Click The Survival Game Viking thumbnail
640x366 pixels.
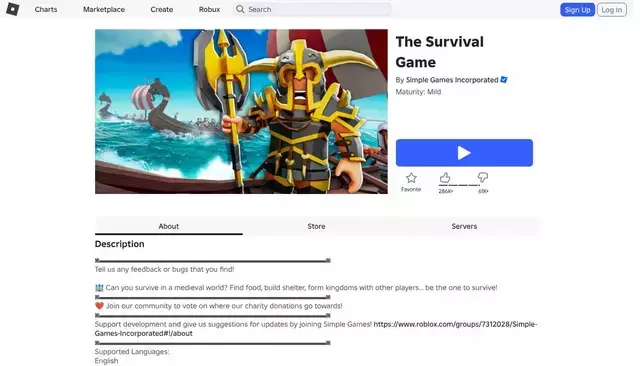click(241, 111)
